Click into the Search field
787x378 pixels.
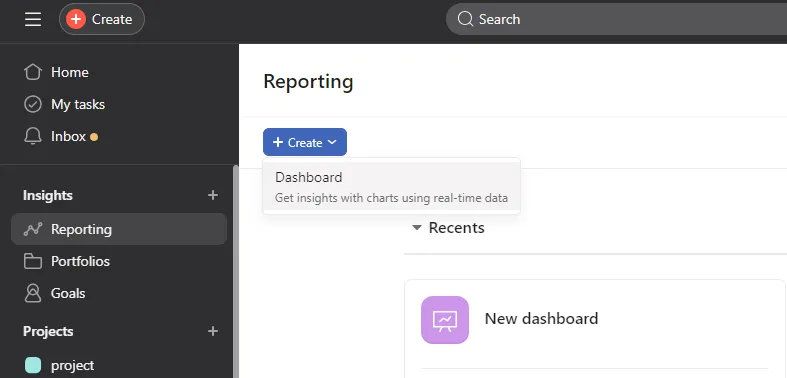click(x=616, y=20)
